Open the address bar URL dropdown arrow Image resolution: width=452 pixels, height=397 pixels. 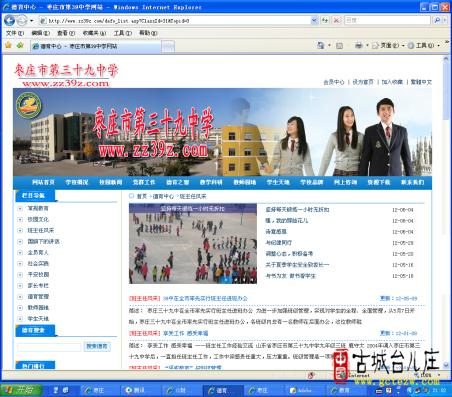click(314, 20)
